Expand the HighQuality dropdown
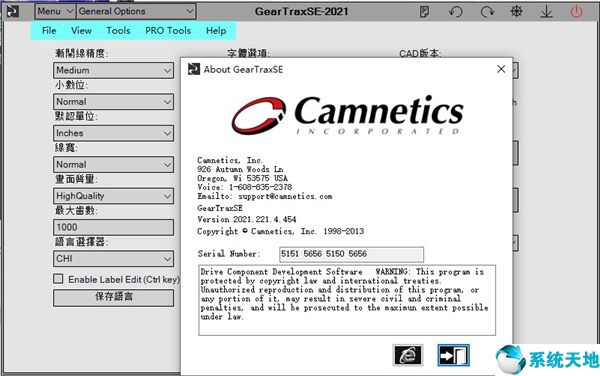 113,196
